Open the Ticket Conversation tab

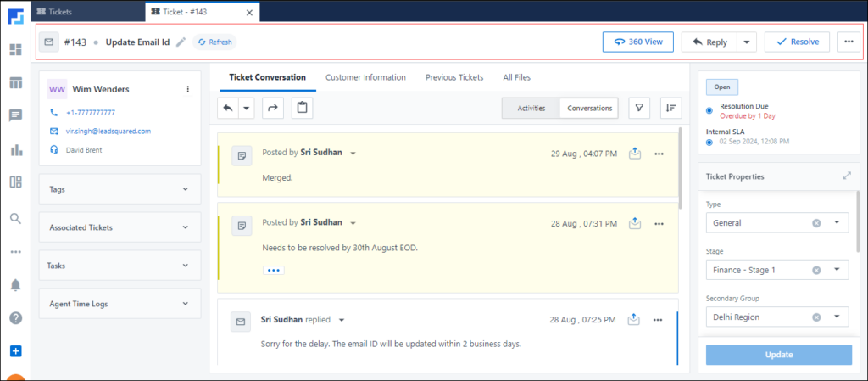coord(267,77)
